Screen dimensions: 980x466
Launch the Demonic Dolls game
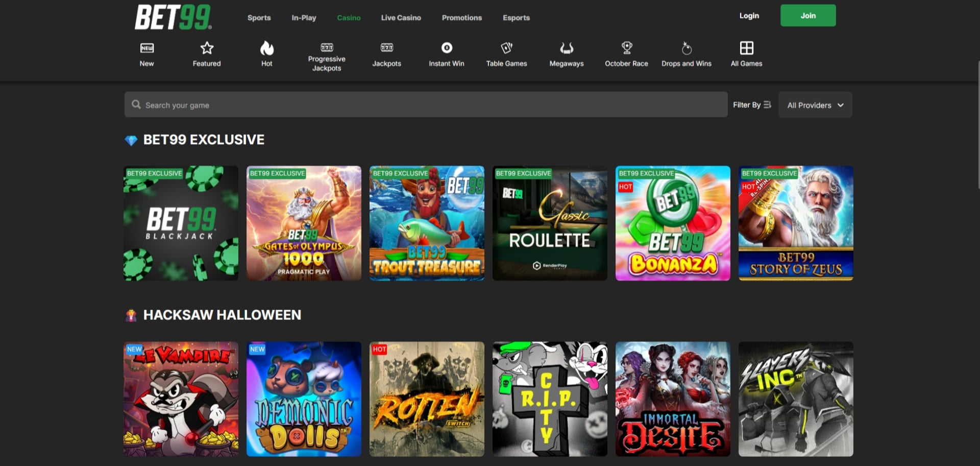(x=304, y=399)
